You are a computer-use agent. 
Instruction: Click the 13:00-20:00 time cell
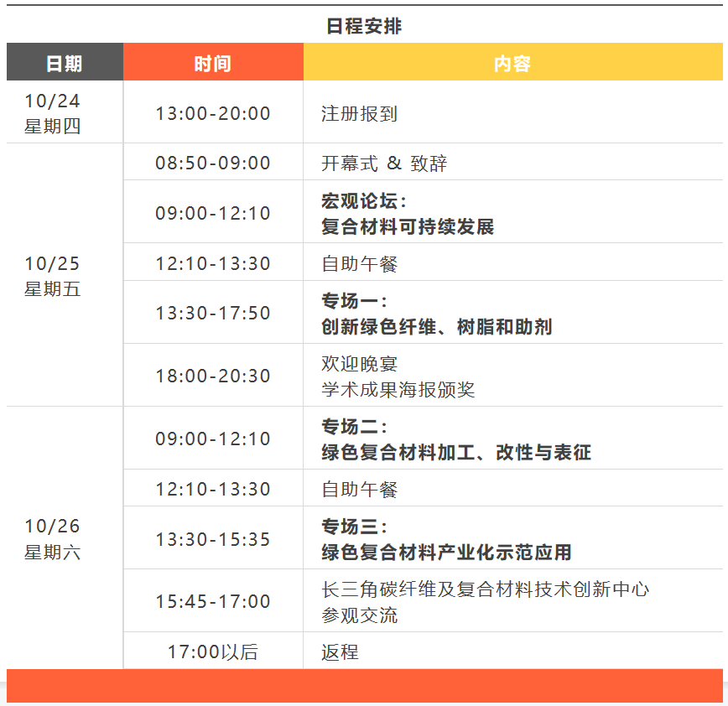(x=213, y=113)
